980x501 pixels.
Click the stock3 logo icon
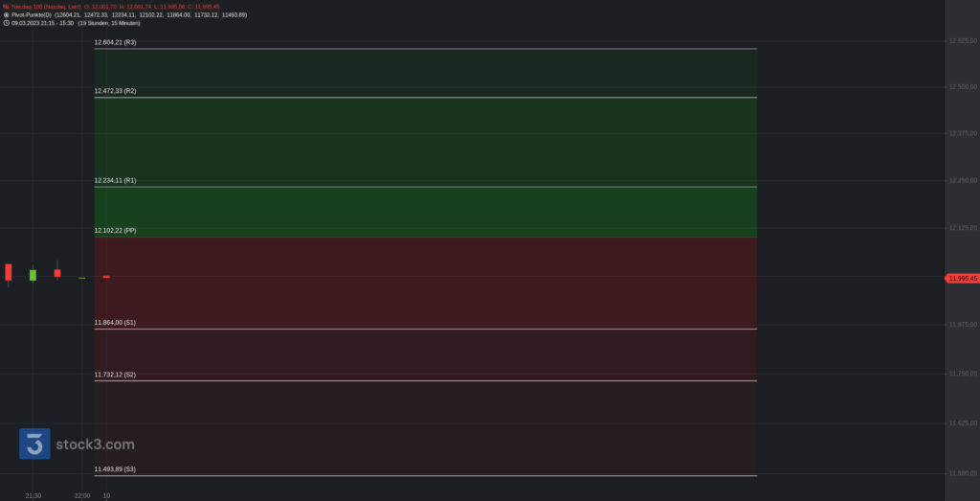coord(34,444)
